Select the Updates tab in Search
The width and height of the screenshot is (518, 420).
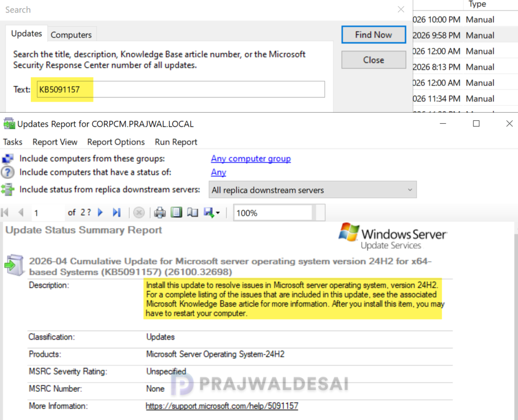point(26,34)
